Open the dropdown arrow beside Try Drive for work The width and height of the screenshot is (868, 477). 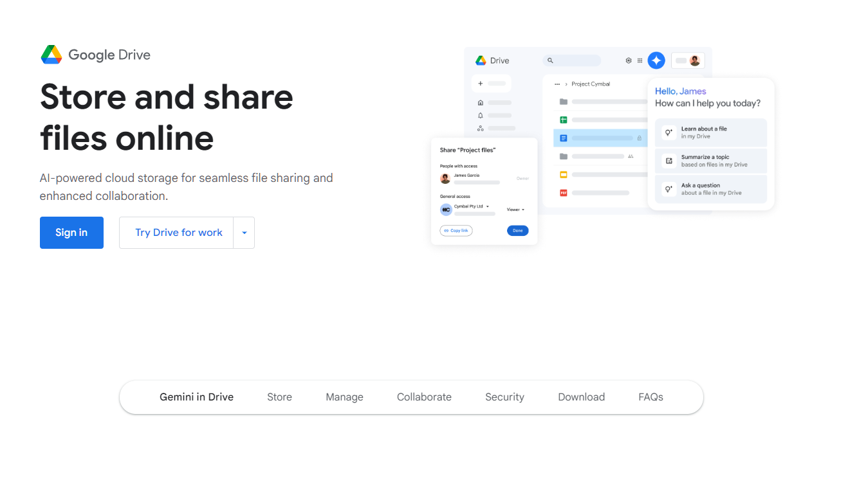244,233
